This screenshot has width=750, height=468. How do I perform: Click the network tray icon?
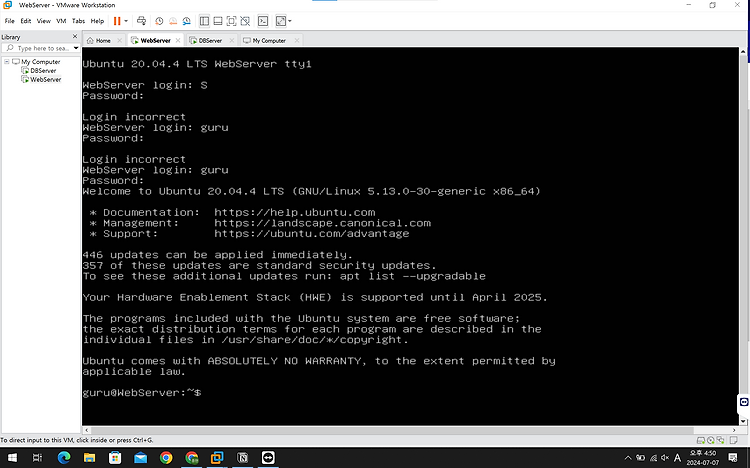pyautogui.click(x=653, y=458)
